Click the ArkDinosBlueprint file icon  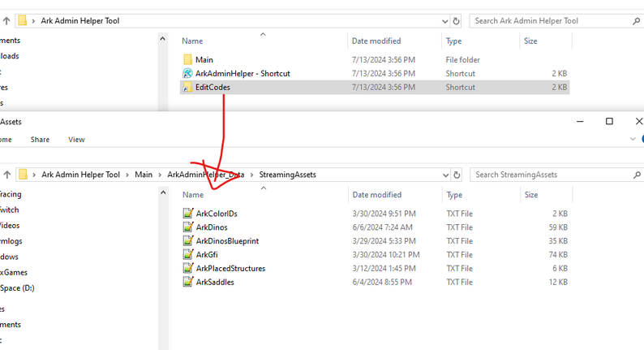coord(188,240)
